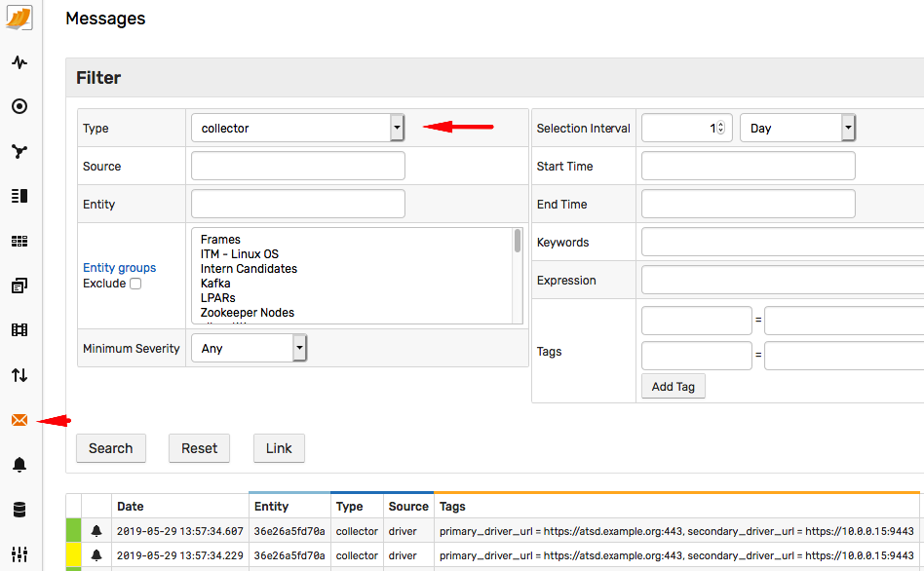Focus the Entity input field
Image resolution: width=924 pixels, height=571 pixels.
click(298, 204)
